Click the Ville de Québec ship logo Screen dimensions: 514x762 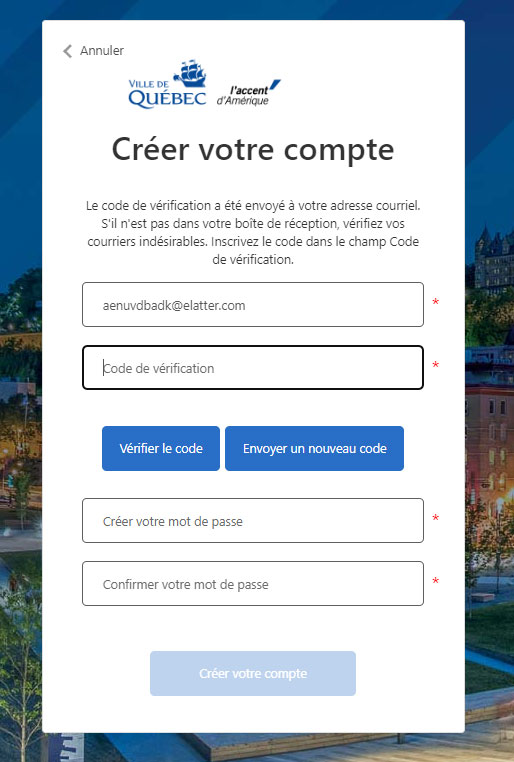[x=167, y=84]
